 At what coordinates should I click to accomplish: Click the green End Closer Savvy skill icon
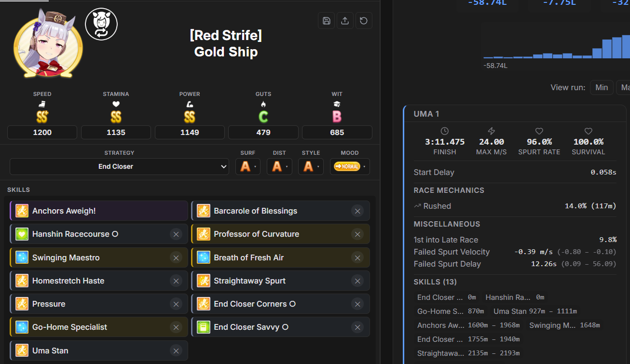[204, 327]
